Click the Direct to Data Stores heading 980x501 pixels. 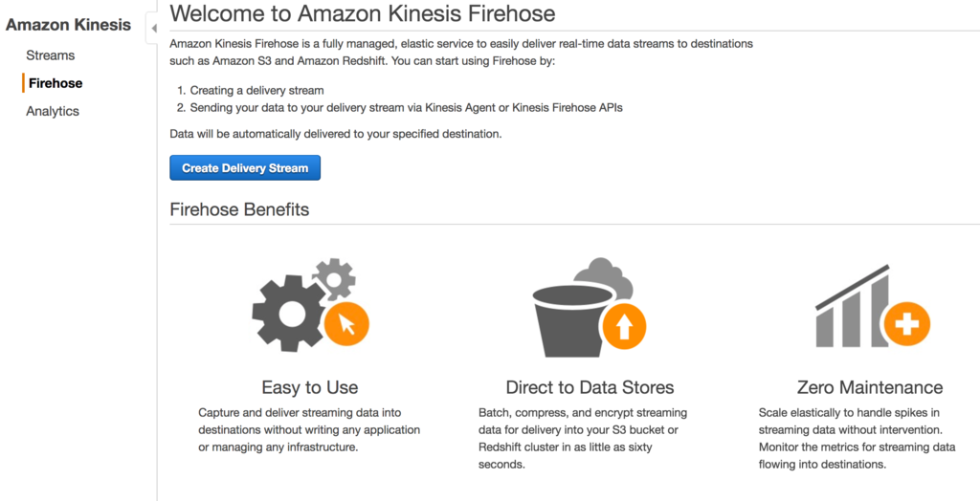(x=590, y=387)
